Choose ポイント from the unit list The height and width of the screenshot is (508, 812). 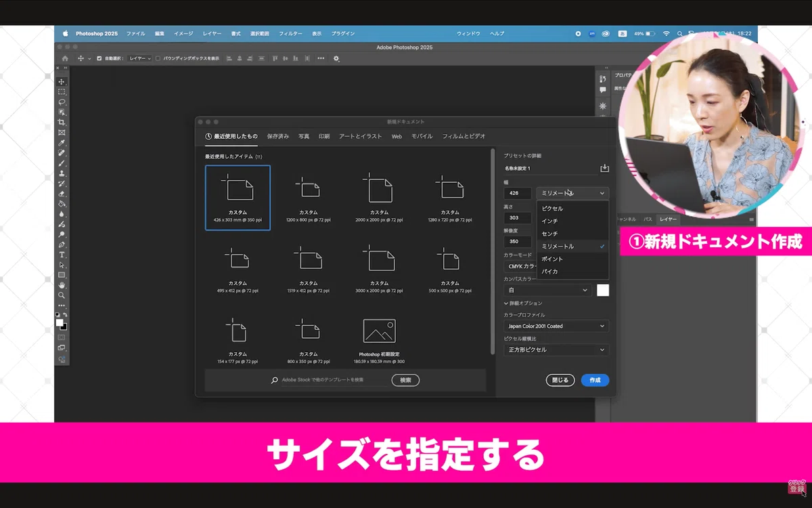572,259
